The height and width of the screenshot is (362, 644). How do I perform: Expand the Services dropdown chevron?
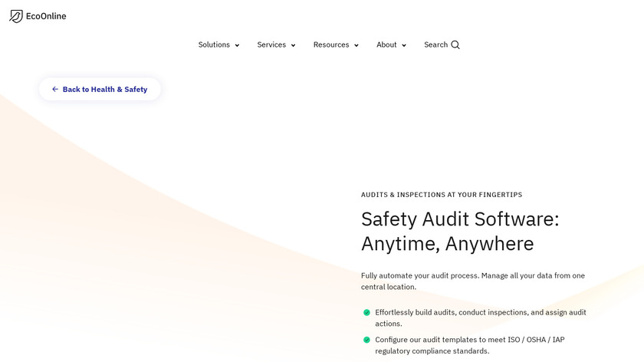tap(293, 45)
